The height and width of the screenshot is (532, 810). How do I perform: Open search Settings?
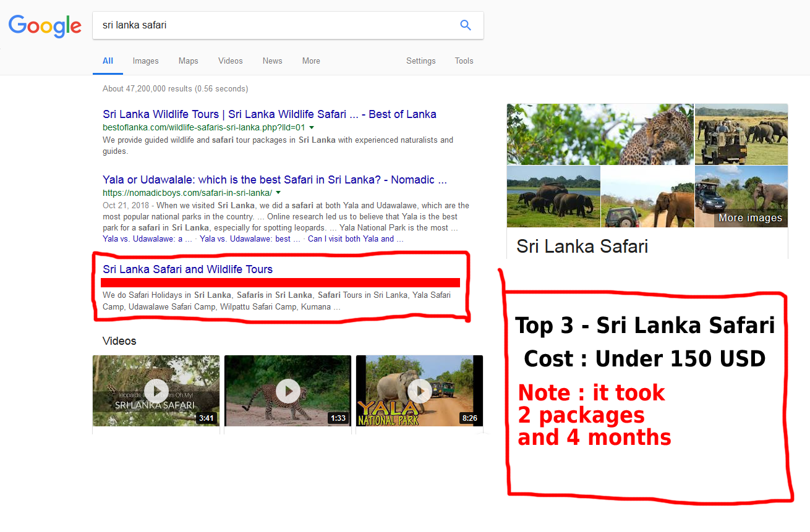[420, 61]
